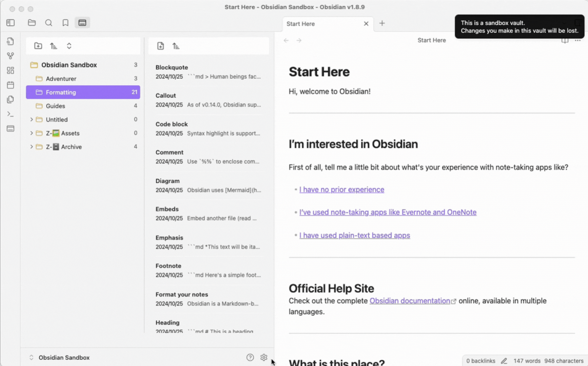Open settings gear icon
The height and width of the screenshot is (366, 588).
coord(264,357)
